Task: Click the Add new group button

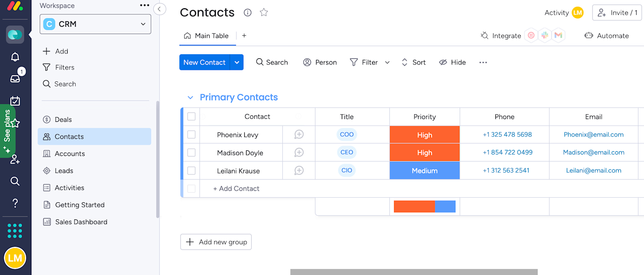Action: (216, 242)
